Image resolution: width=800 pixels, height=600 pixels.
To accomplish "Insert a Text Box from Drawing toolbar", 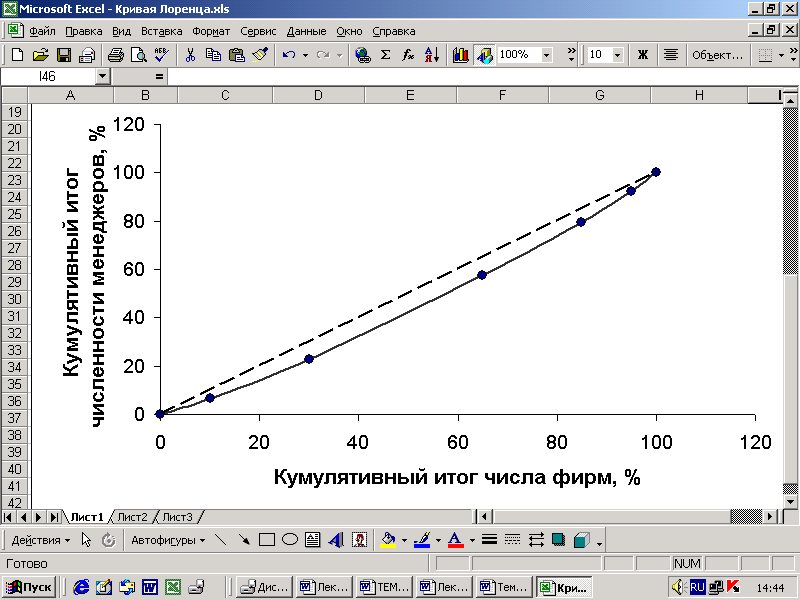I will click(313, 540).
